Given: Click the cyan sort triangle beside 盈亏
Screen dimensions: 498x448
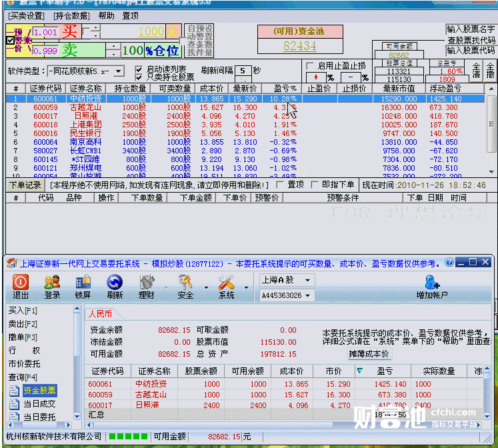Looking at the screenshot, I should point(360,371).
